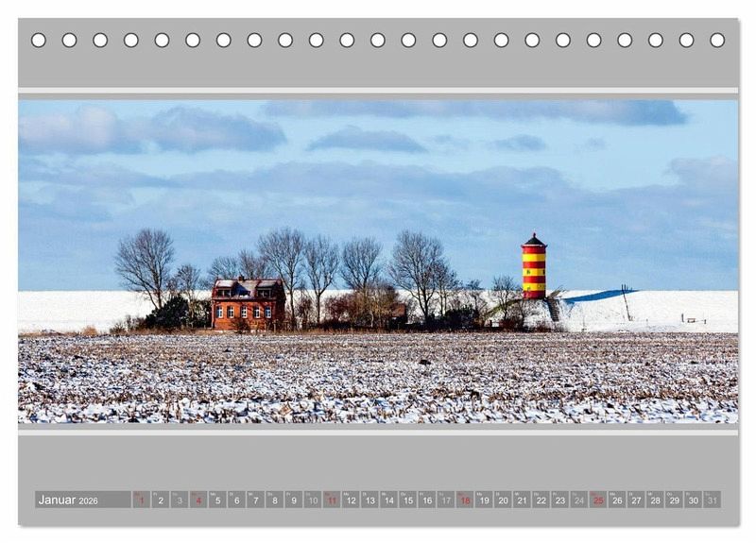
Task: Choose day 23 in the calendar strip
Action: click(x=560, y=500)
